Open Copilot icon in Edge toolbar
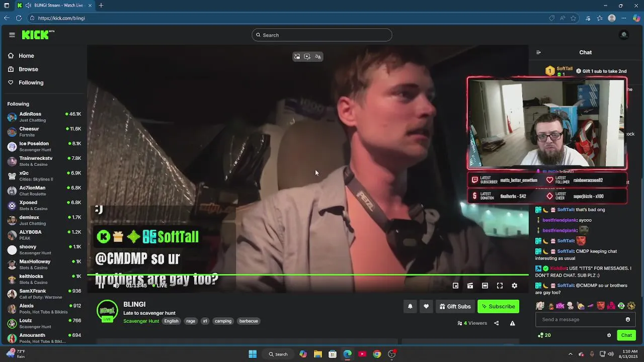The image size is (644, 362). point(636,18)
